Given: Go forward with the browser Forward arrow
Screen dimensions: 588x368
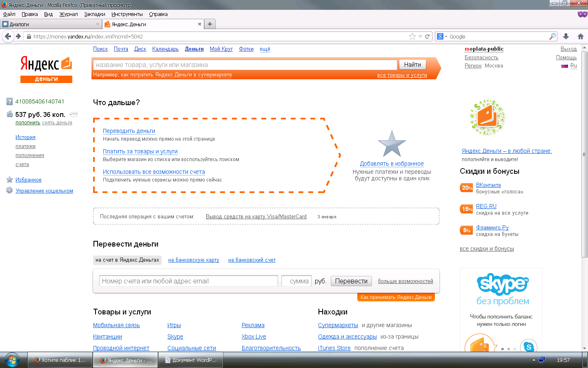Looking at the screenshot, I should tap(18, 36).
